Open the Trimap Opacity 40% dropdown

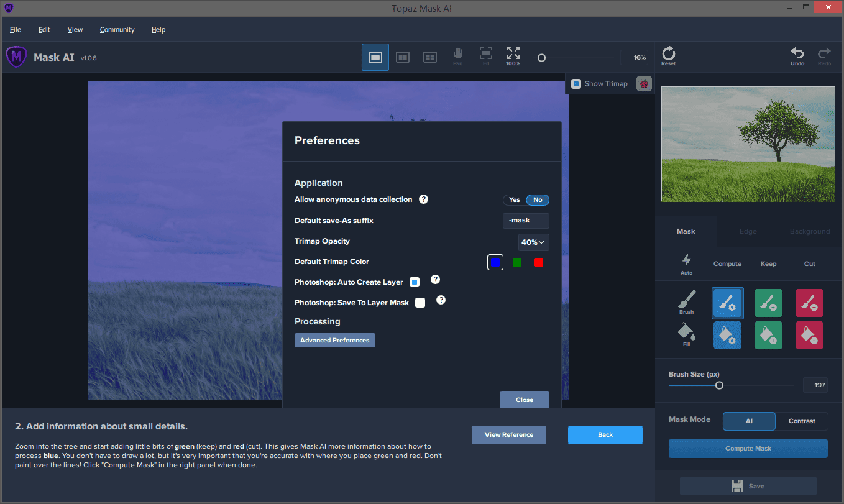(533, 242)
